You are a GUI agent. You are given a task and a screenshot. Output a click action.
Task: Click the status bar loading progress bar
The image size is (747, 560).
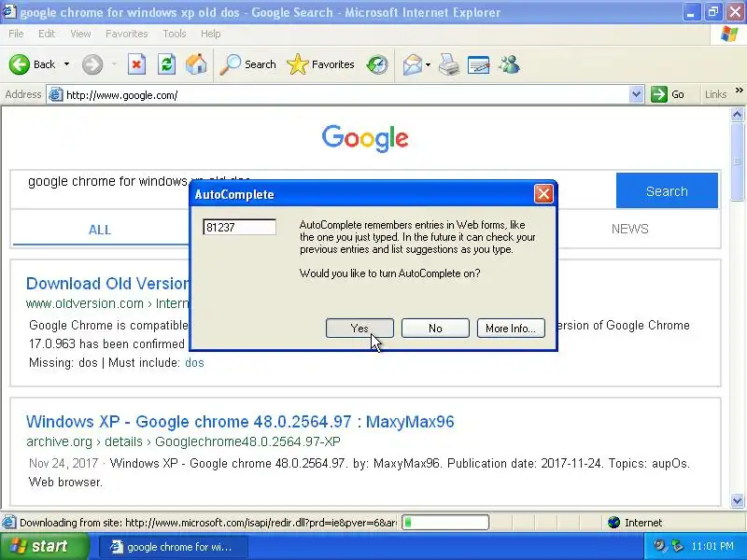click(x=445, y=523)
